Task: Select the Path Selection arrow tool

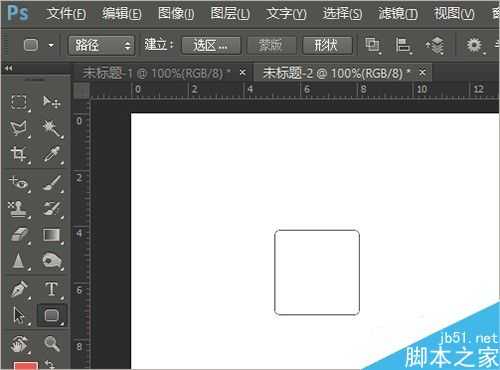Action: (x=19, y=315)
